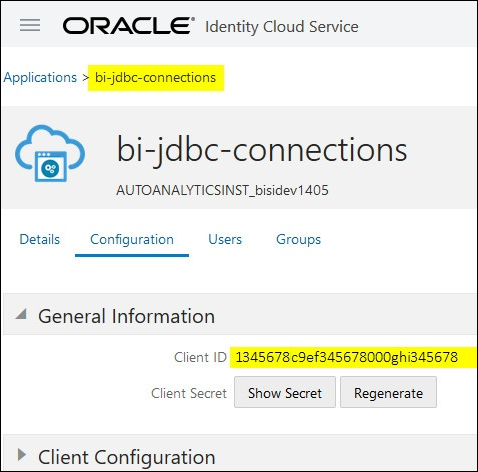
Task: Select the Configuration tab
Action: pos(132,240)
